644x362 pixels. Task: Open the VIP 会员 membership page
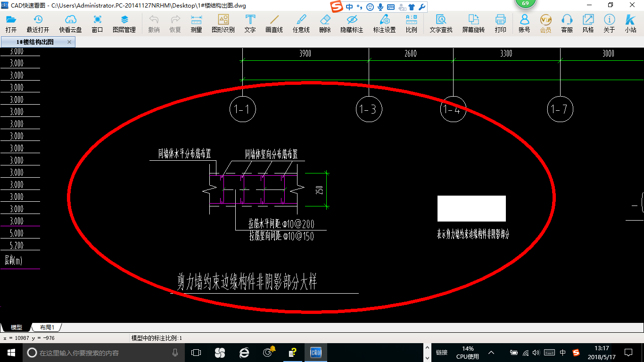(x=545, y=24)
